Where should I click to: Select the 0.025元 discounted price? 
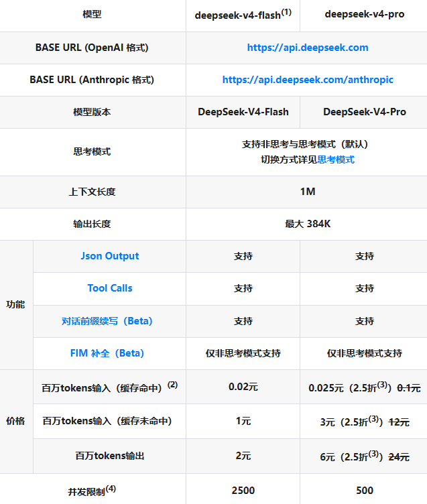point(326,388)
